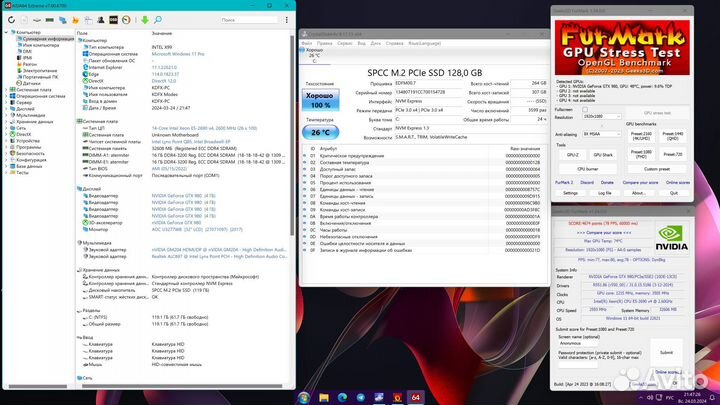Open Telegram from the taskbar
The width and height of the screenshot is (720, 405).
(x=361, y=398)
